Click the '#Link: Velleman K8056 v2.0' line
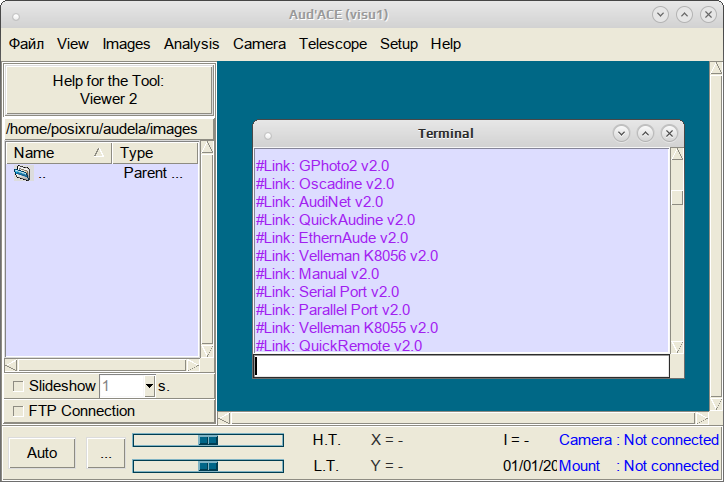Image resolution: width=724 pixels, height=482 pixels. [347, 256]
